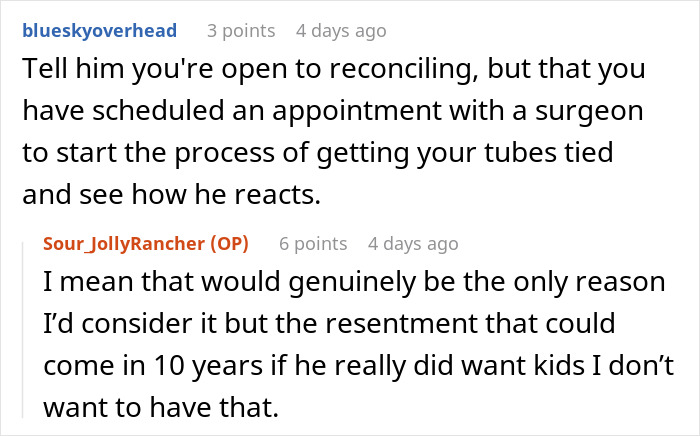
Task: Click the "3 points" score label
Action: (x=240, y=31)
